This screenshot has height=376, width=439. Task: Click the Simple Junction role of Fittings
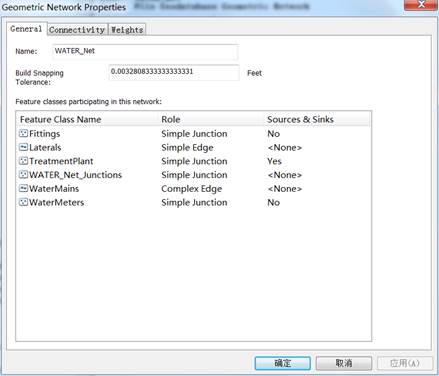[194, 134]
